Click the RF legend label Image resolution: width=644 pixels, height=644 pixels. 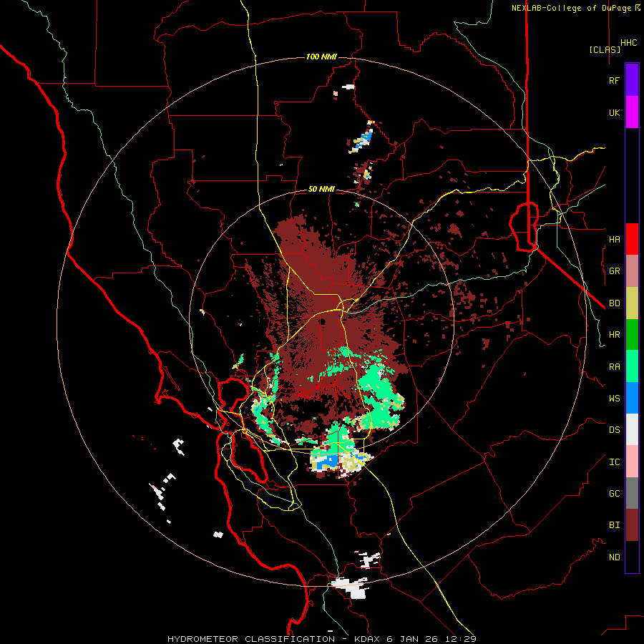tap(614, 80)
